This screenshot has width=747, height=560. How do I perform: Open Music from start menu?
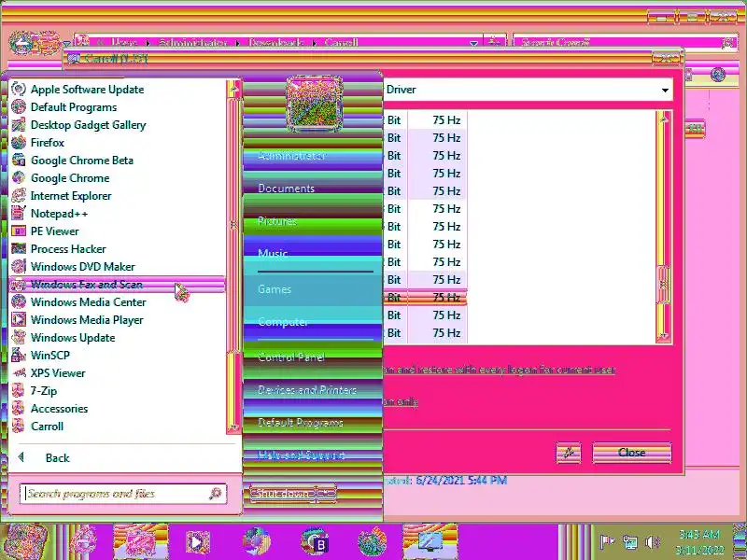[273, 253]
